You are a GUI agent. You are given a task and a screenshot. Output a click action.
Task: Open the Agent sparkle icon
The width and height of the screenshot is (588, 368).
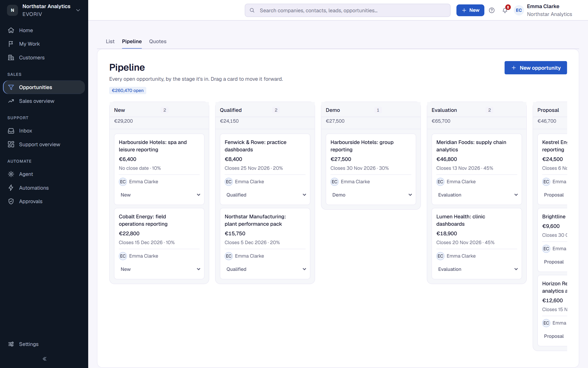pyautogui.click(x=11, y=174)
